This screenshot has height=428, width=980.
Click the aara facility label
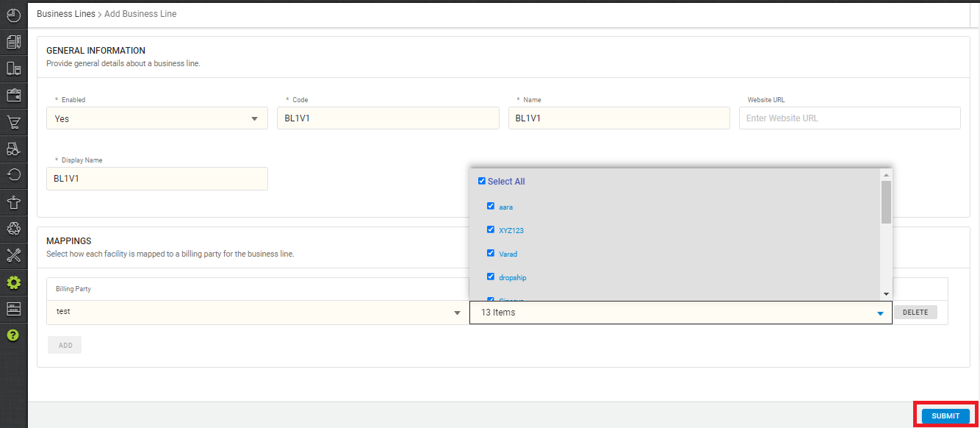pos(506,207)
